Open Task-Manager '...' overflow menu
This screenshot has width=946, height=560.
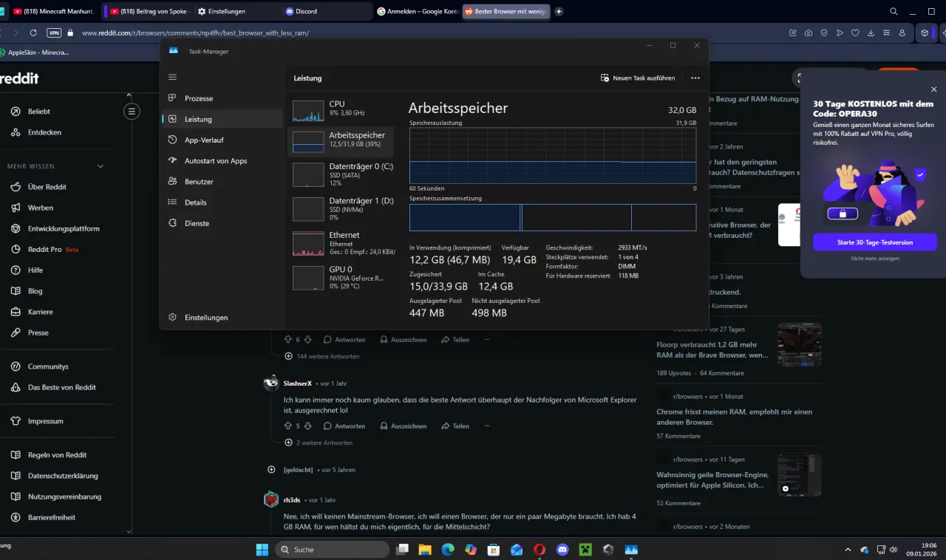pyautogui.click(x=694, y=78)
